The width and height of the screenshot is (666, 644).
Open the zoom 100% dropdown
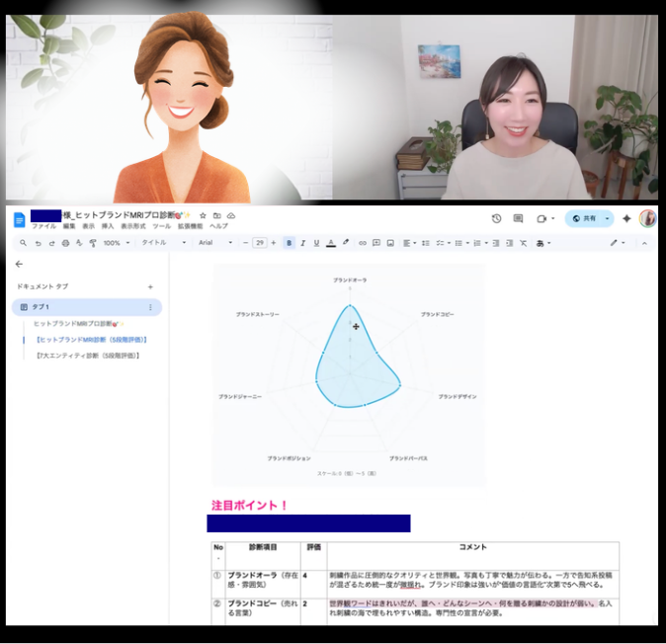(115, 242)
